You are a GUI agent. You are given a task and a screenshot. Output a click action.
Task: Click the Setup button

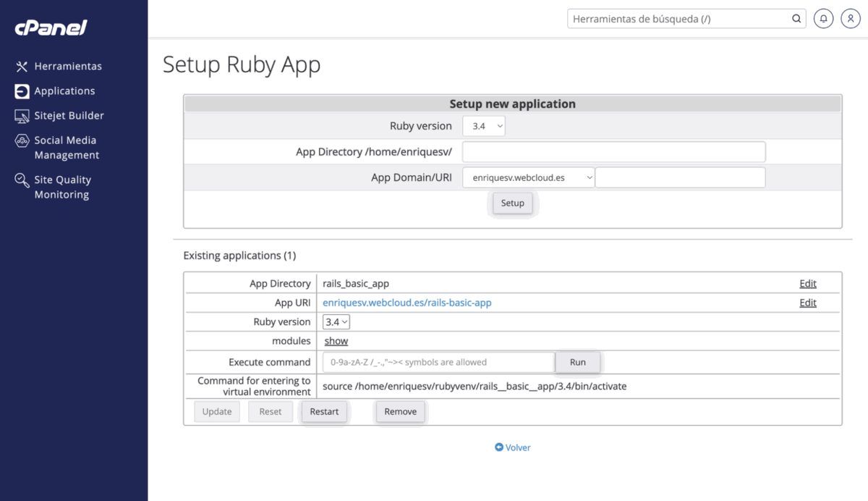point(513,203)
